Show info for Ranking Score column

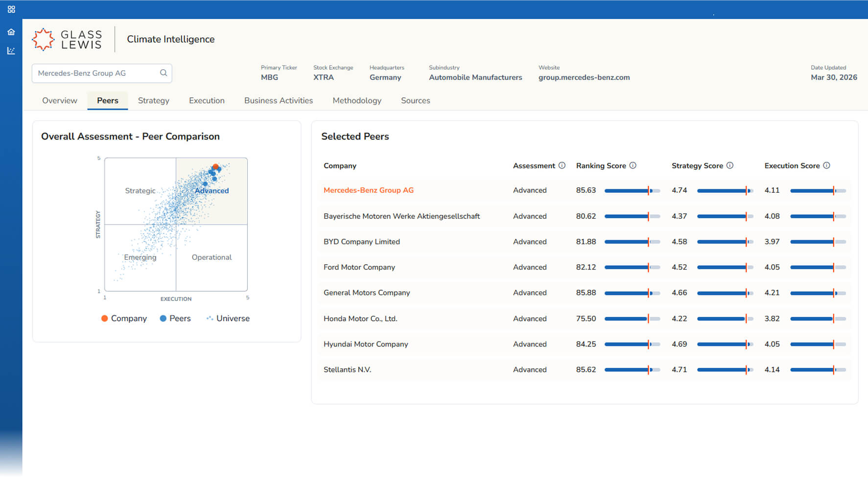pyautogui.click(x=633, y=165)
